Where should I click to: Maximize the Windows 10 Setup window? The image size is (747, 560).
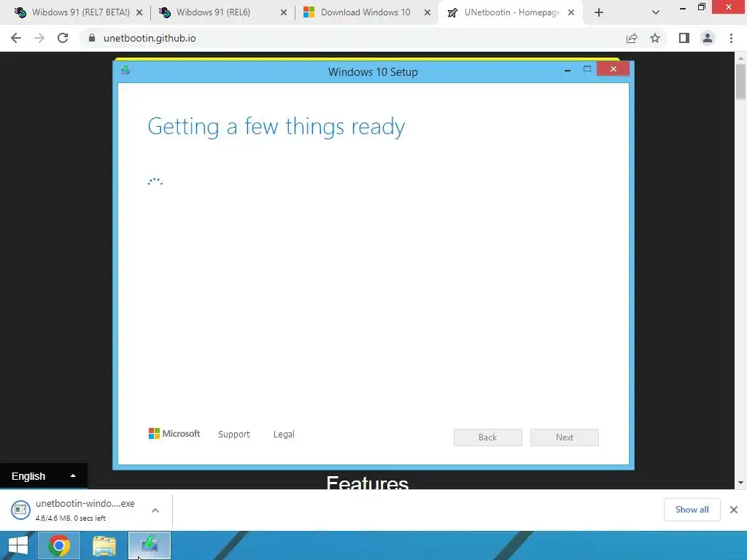point(587,69)
